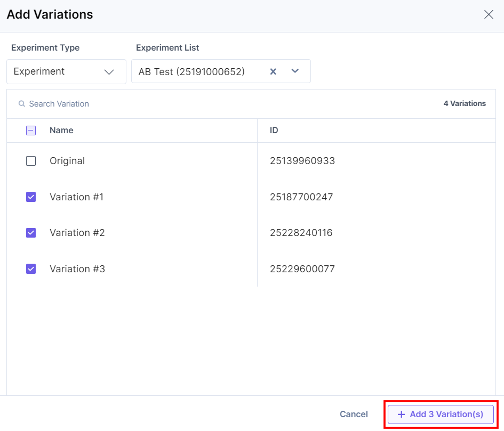Select the Variation #3 name text
Viewport: 504px width, 431px height.
pos(77,269)
